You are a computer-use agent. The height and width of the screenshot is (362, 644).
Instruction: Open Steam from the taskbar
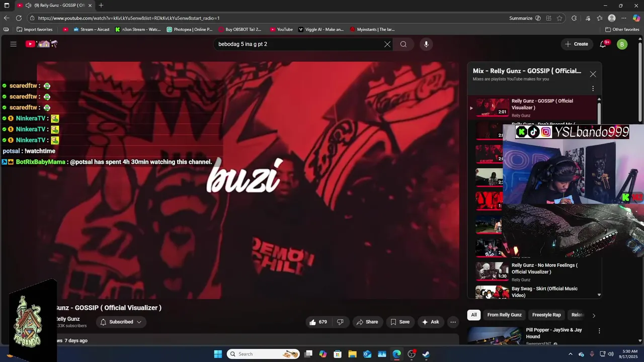[426, 354]
